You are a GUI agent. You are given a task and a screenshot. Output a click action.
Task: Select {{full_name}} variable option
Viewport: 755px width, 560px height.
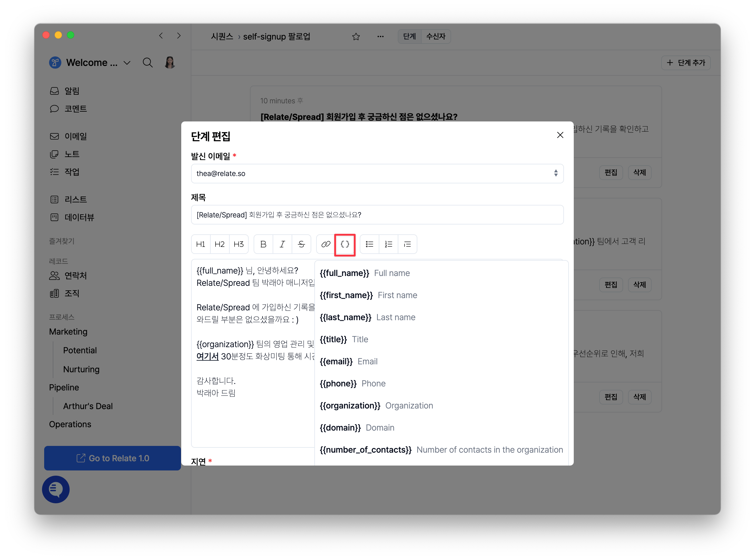pyautogui.click(x=442, y=273)
